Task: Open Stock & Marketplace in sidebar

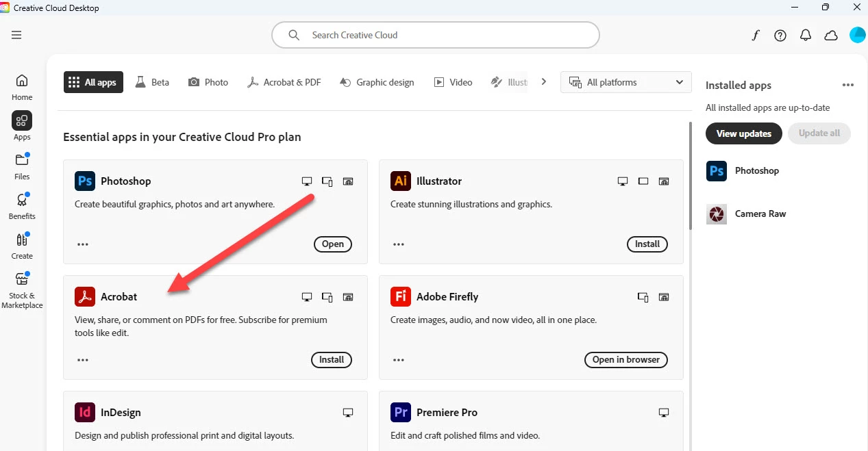Action: point(22,290)
